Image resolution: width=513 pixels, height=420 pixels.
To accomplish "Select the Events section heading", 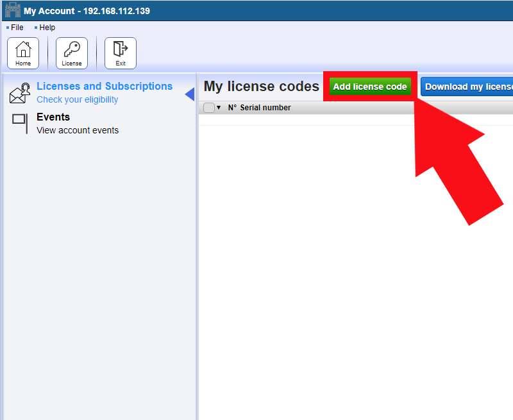I will point(53,117).
